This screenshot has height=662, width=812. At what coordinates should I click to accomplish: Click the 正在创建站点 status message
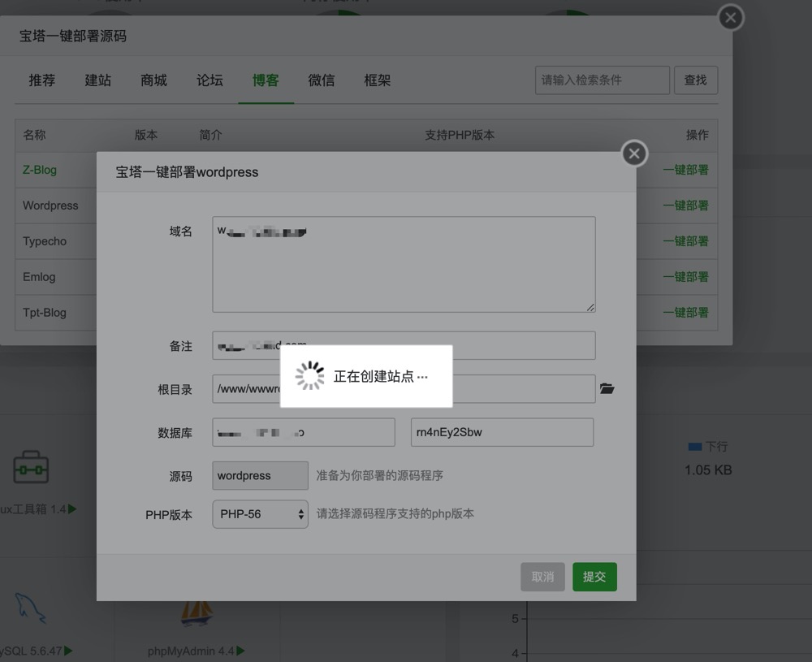point(381,376)
